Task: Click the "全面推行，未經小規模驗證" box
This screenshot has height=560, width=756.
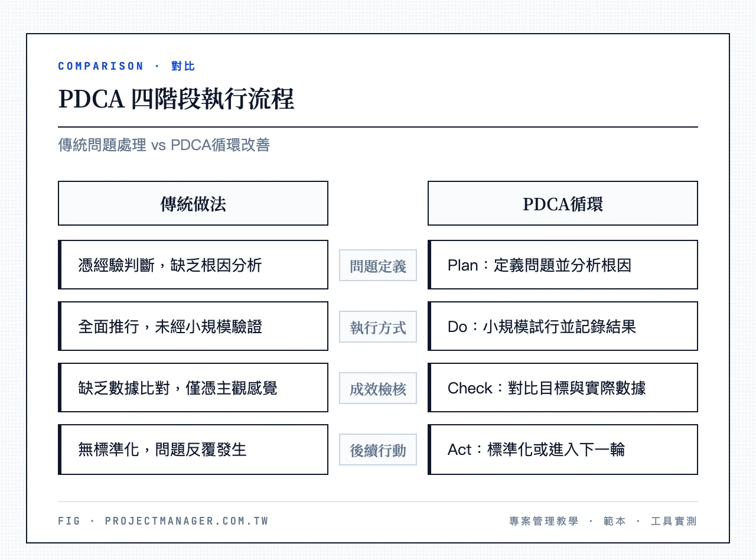Action: point(193,326)
